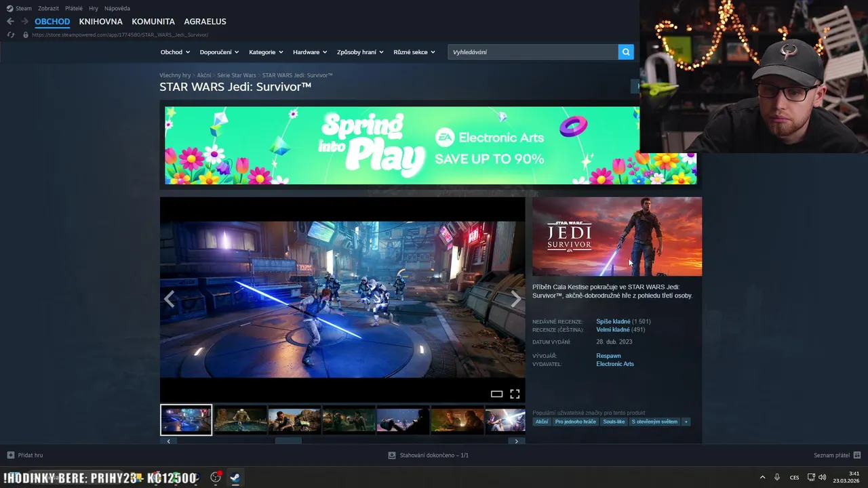The image size is (868, 488).
Task: Click the taskbar clock and date
Action: click(x=848, y=477)
